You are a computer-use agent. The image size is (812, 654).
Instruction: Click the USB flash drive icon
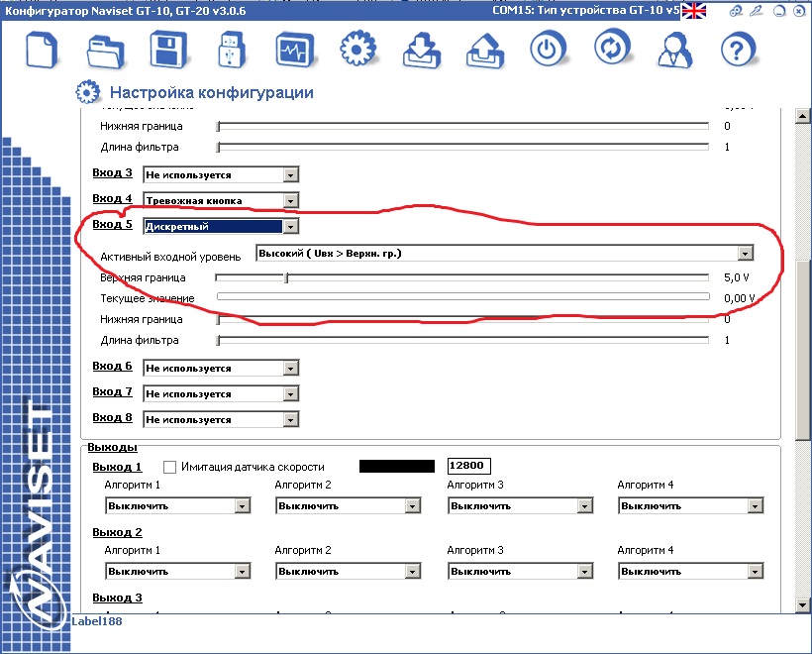point(230,50)
